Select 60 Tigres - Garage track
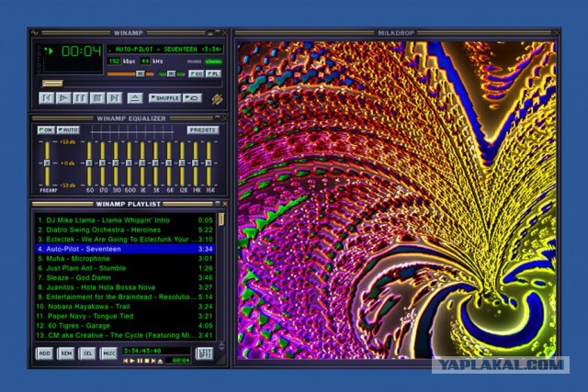This screenshot has width=588, height=392. click(125, 326)
